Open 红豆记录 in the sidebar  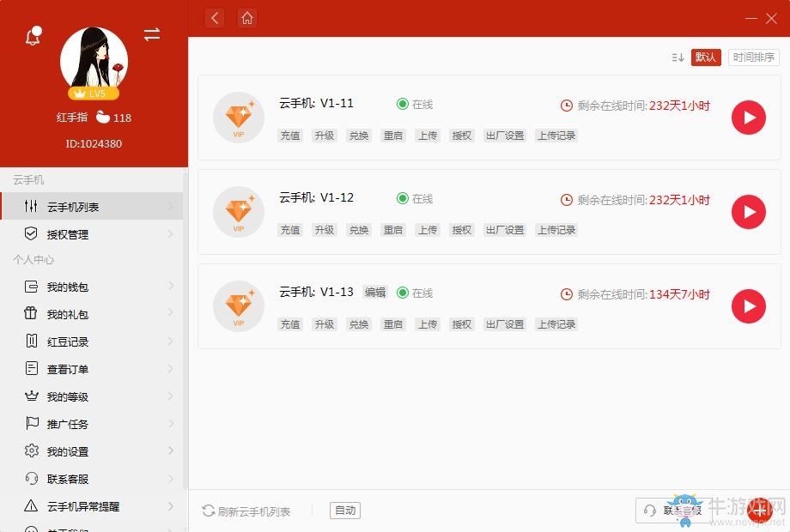click(x=91, y=342)
